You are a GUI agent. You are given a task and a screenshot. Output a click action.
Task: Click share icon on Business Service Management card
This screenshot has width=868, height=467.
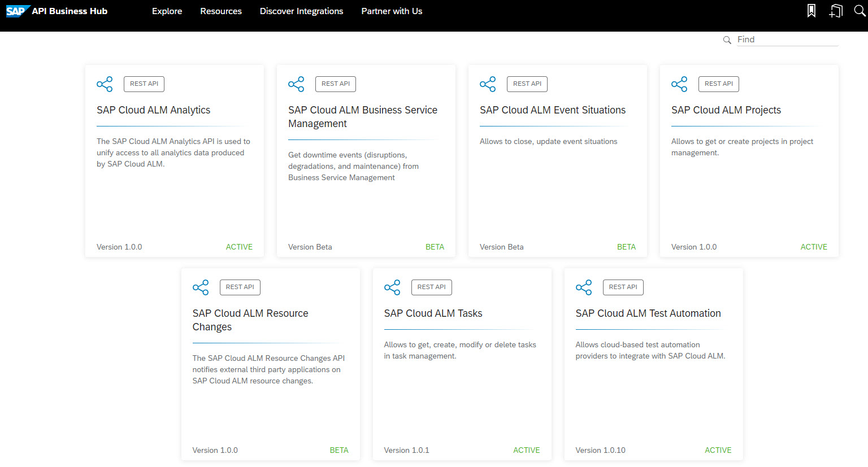pyautogui.click(x=296, y=84)
